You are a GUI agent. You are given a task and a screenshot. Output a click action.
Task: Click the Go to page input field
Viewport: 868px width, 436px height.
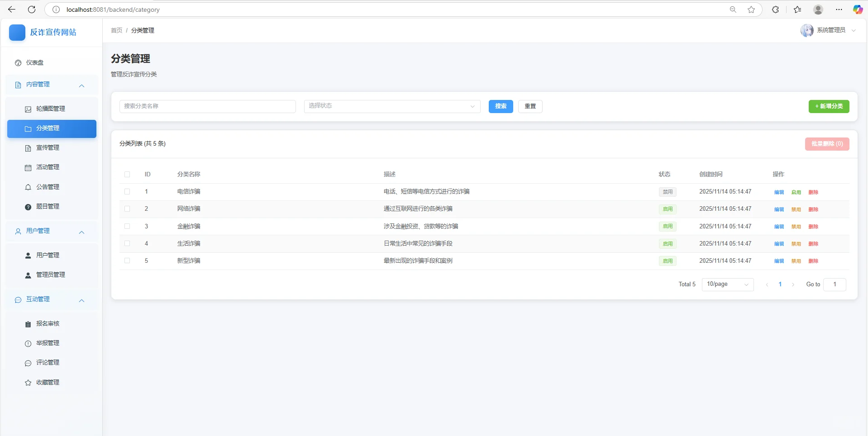point(835,284)
